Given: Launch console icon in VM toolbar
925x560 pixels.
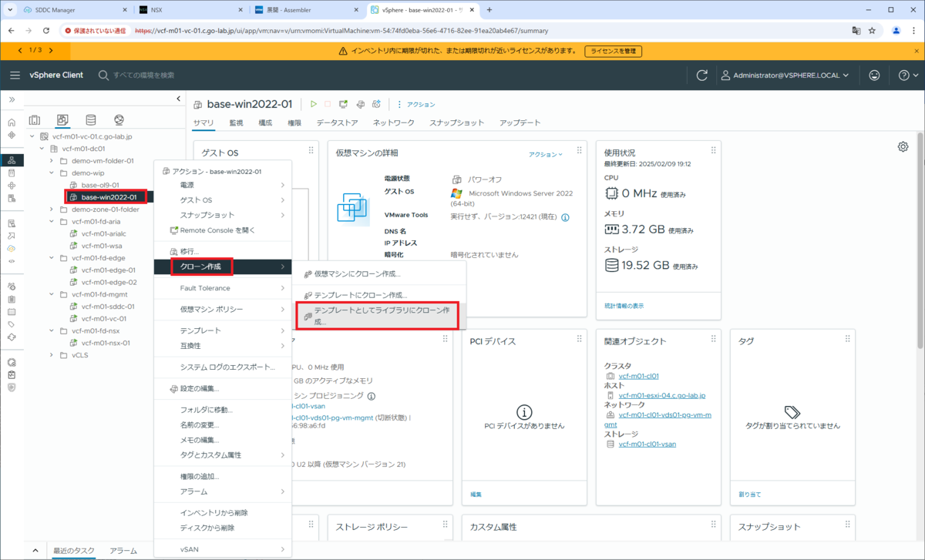Looking at the screenshot, I should 343,104.
